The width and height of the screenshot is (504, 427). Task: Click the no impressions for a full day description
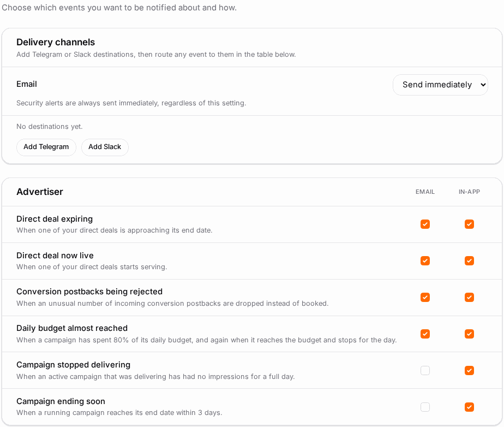point(155,376)
